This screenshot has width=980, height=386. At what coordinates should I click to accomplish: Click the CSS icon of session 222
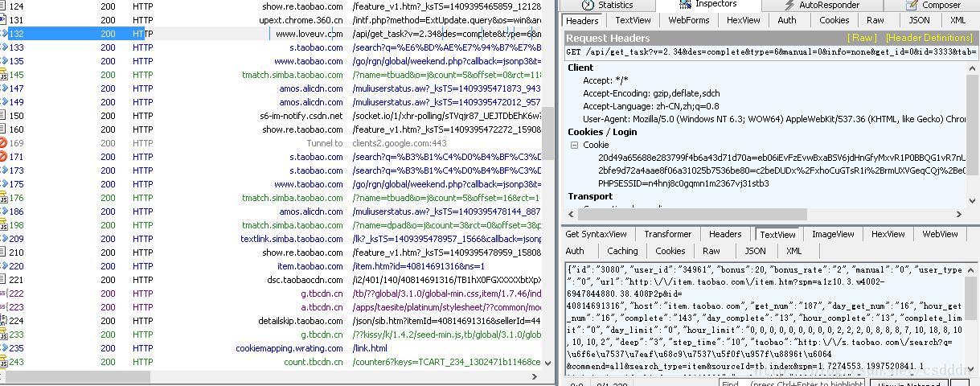[2, 293]
